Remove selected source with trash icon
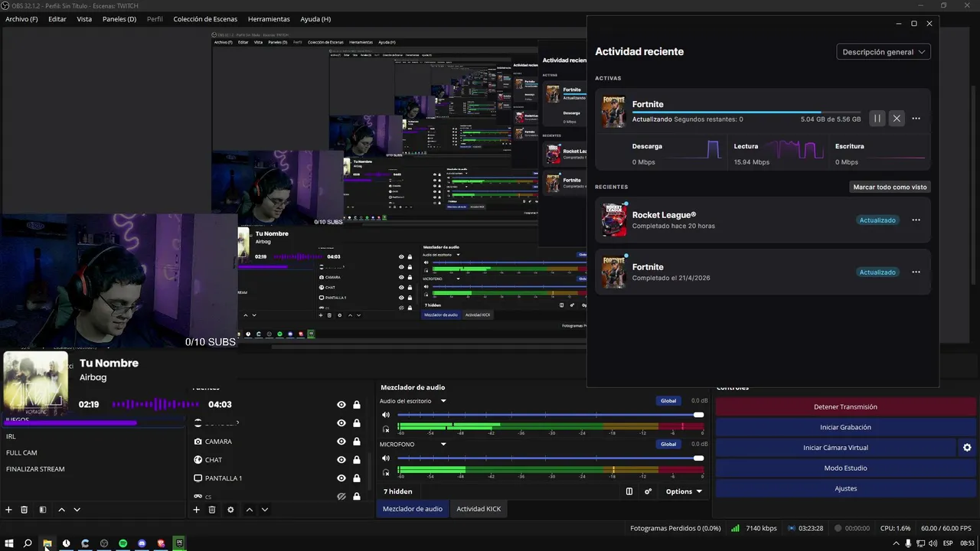 212,510
